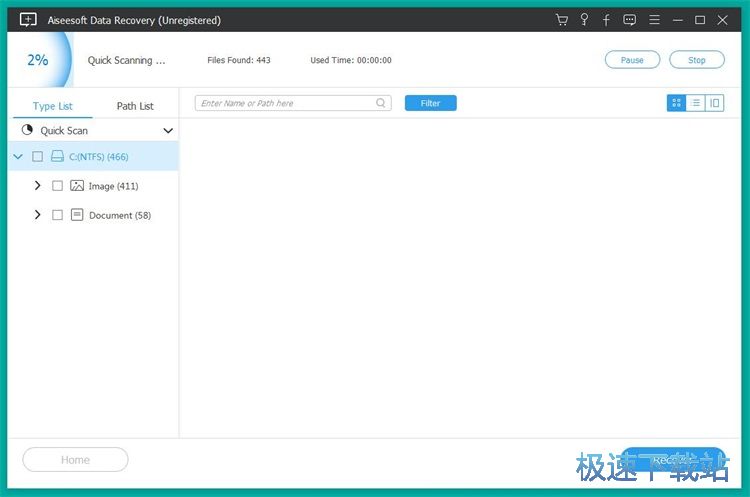750x497 pixels.
Task: Open the hamburger menu in title bar
Action: [654, 20]
